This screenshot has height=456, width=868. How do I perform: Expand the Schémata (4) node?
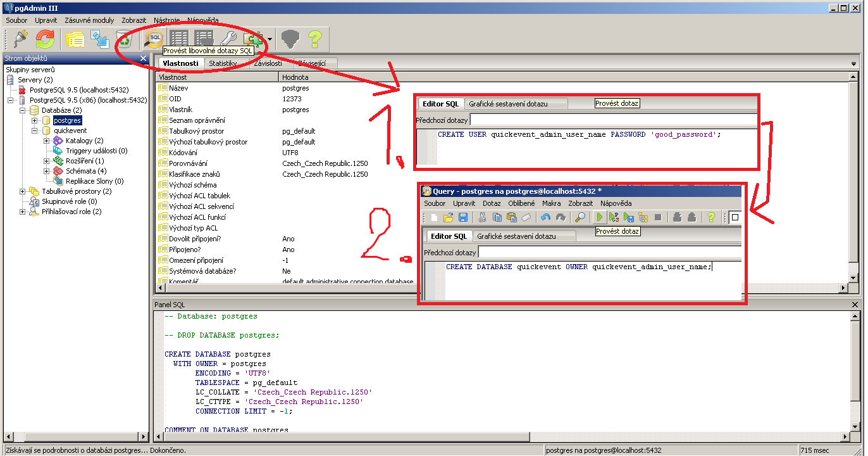pos(46,171)
